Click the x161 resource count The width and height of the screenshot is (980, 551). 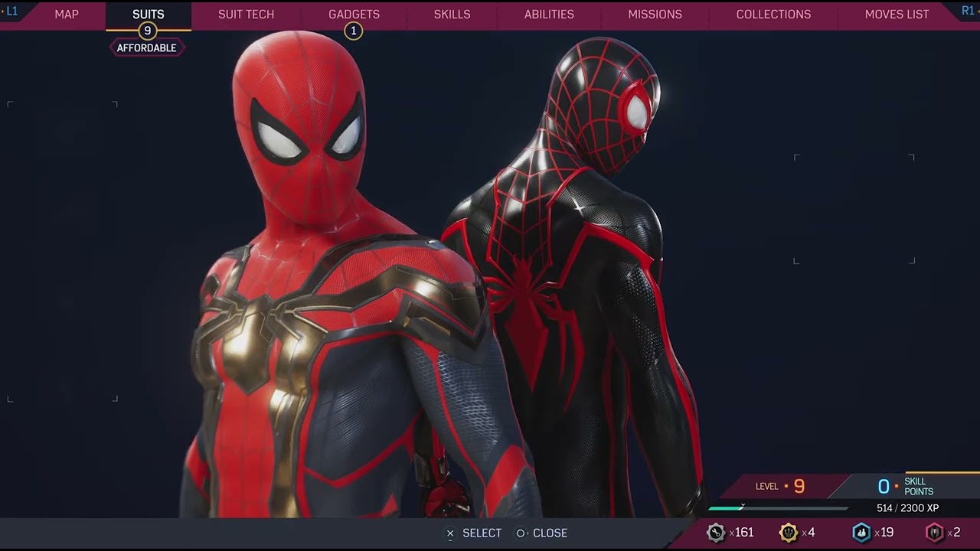point(741,533)
